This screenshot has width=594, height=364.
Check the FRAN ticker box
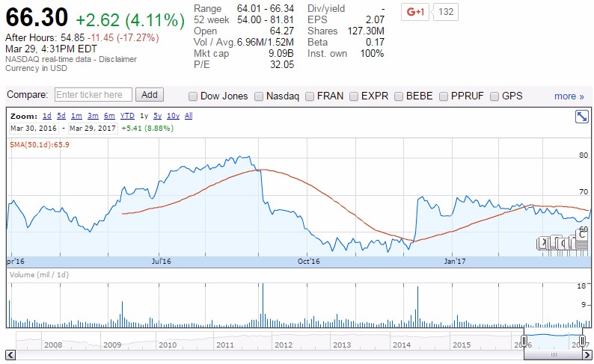coord(310,96)
